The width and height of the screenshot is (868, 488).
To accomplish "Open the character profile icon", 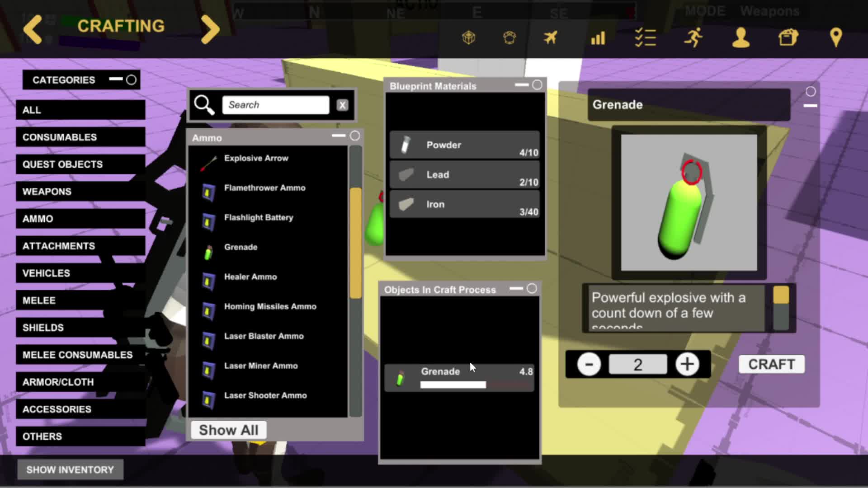I will 741,38.
